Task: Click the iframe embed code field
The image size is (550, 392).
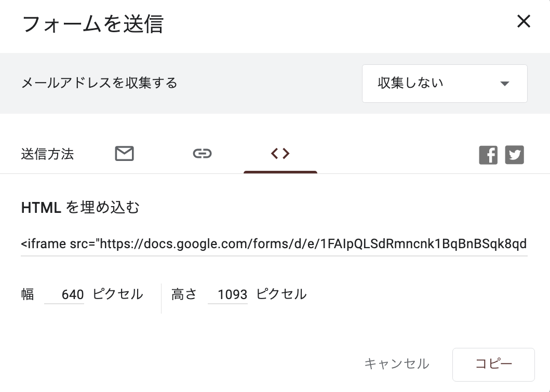Action: pyautogui.click(x=274, y=244)
